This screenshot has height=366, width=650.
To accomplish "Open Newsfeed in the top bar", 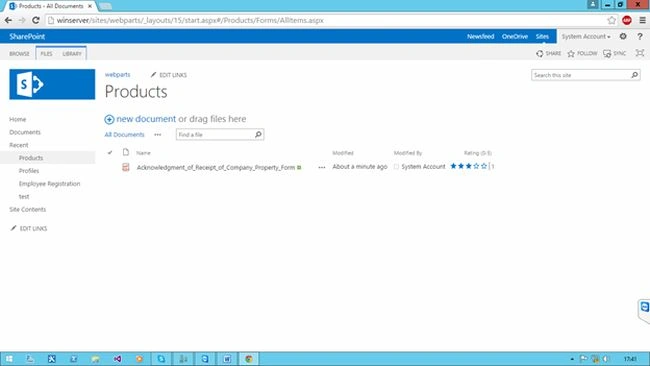I will [x=480, y=36].
